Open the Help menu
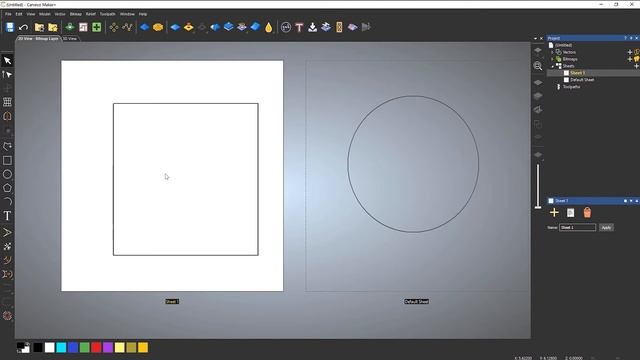 [x=142, y=14]
